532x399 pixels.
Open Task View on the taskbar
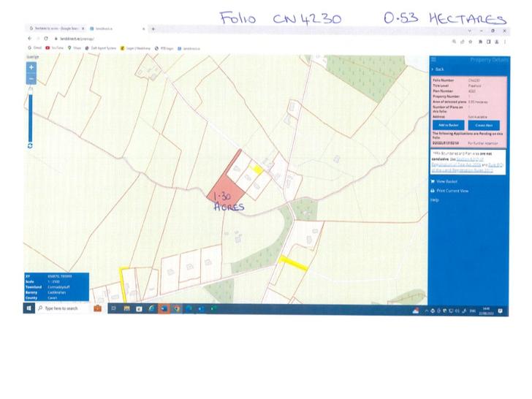[x=114, y=308]
